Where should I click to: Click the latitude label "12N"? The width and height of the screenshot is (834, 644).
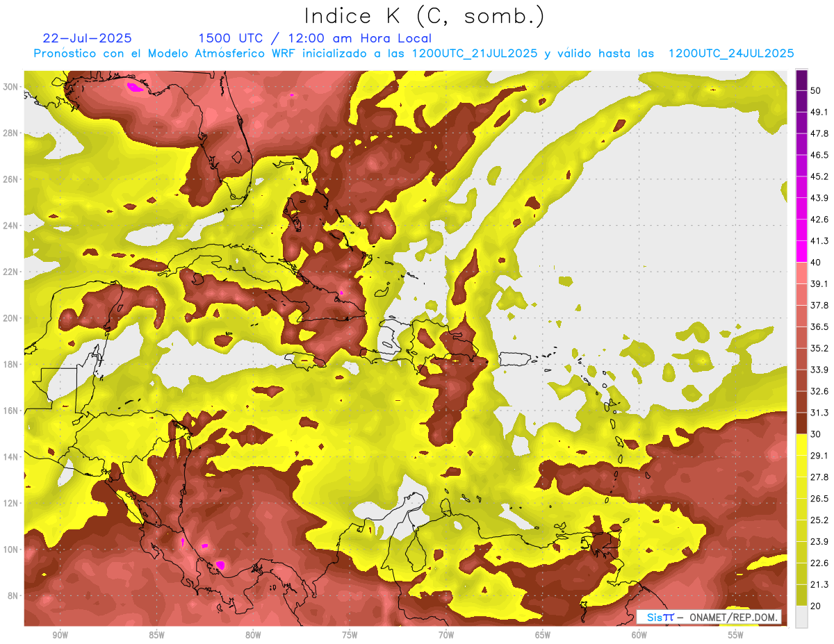pos(10,503)
